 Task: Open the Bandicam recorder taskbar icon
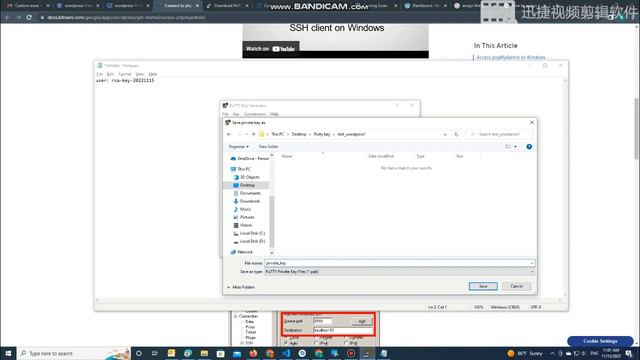click(351, 353)
